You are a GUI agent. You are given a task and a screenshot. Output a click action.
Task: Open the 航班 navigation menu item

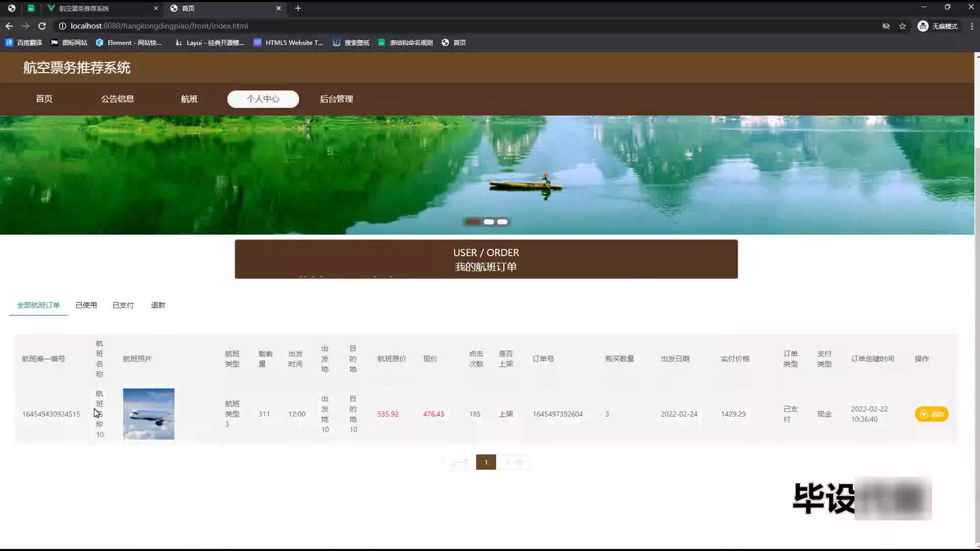pos(189,99)
